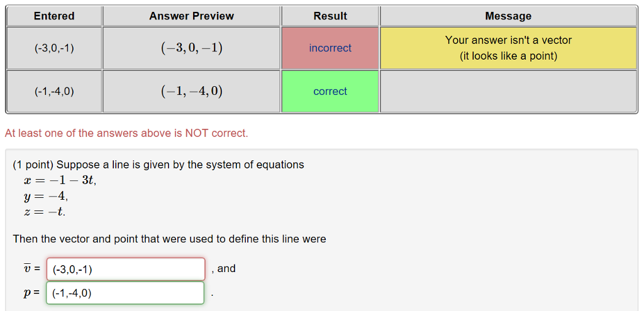Viewport: 644px width, 311px height.
Task: Click the 'Answer Preview' column header
Action: coord(191,16)
